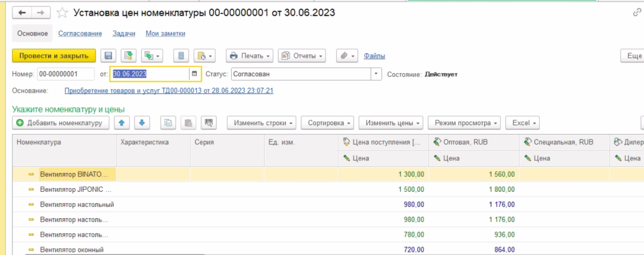The height and width of the screenshot is (255, 644).
Task: Click the copy link icon
Action: coord(637,12)
